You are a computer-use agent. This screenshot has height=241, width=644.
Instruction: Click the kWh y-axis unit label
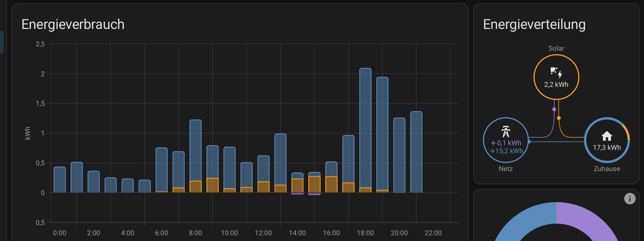[x=28, y=133]
